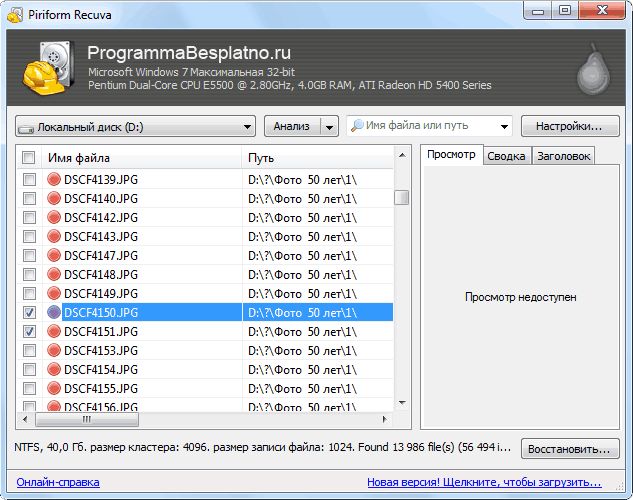Viewport: 633px width, 500px height.
Task: Select the DSCF4155.JPG file name
Action: pyautogui.click(x=101, y=389)
